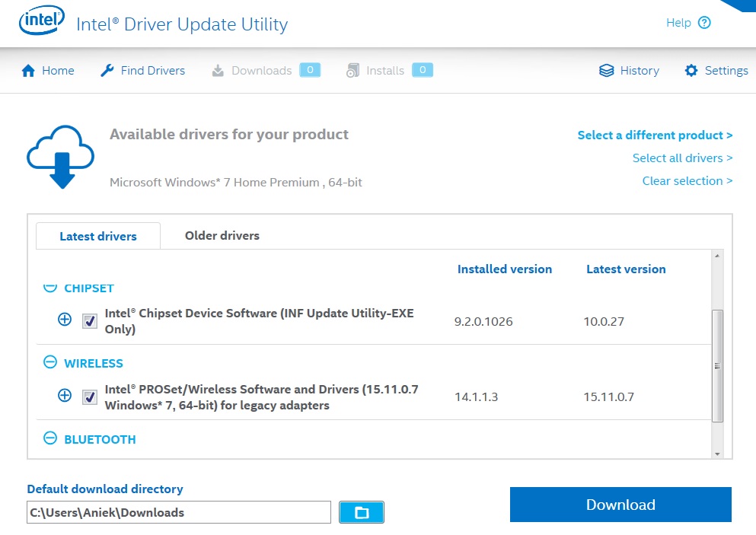
Task: Browse for download folder button
Action: 362,512
